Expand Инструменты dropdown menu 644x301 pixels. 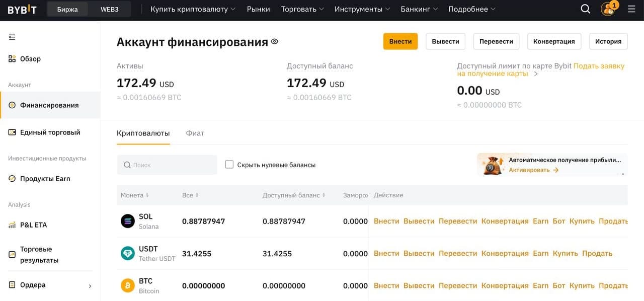coord(362,9)
